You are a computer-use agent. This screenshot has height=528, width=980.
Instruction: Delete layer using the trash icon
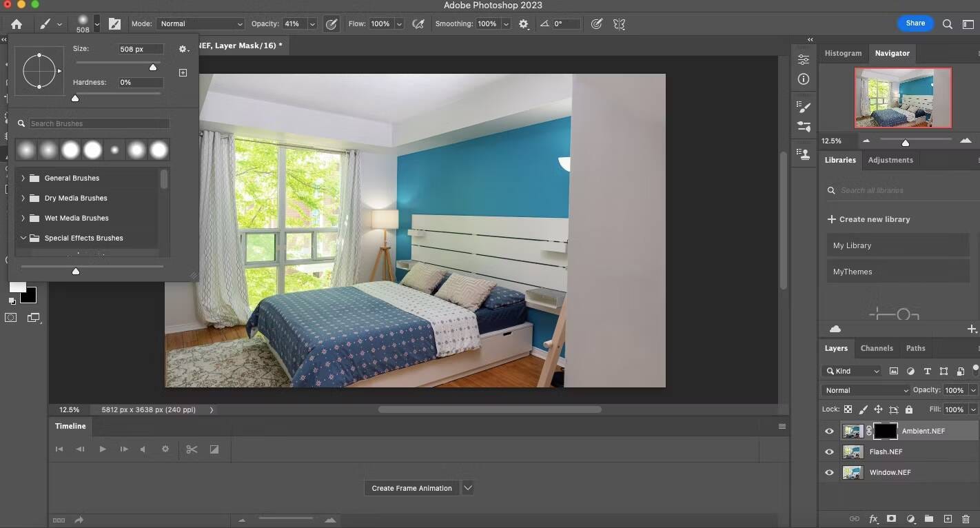[966, 518]
